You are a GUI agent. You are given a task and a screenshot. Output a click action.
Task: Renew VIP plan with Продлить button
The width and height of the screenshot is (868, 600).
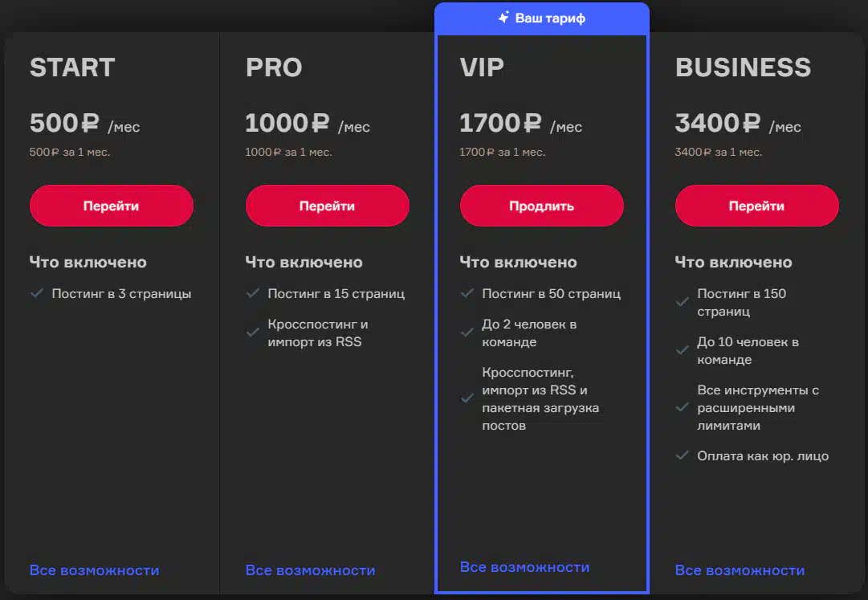point(541,206)
